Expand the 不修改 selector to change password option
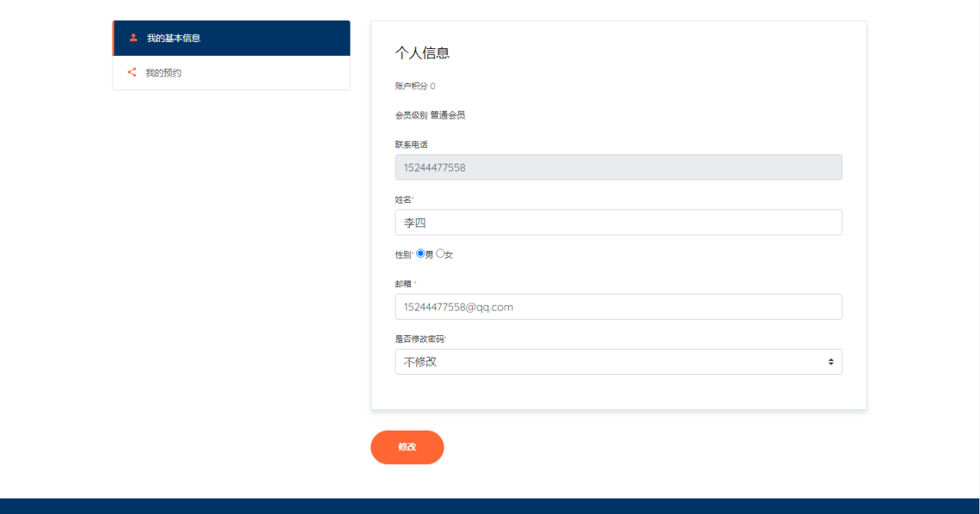 point(618,362)
